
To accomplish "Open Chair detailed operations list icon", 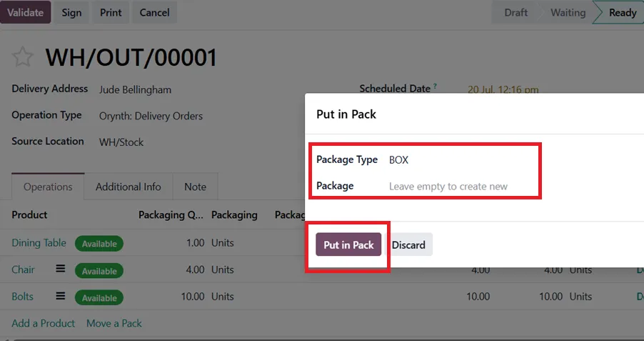I will (61, 269).
